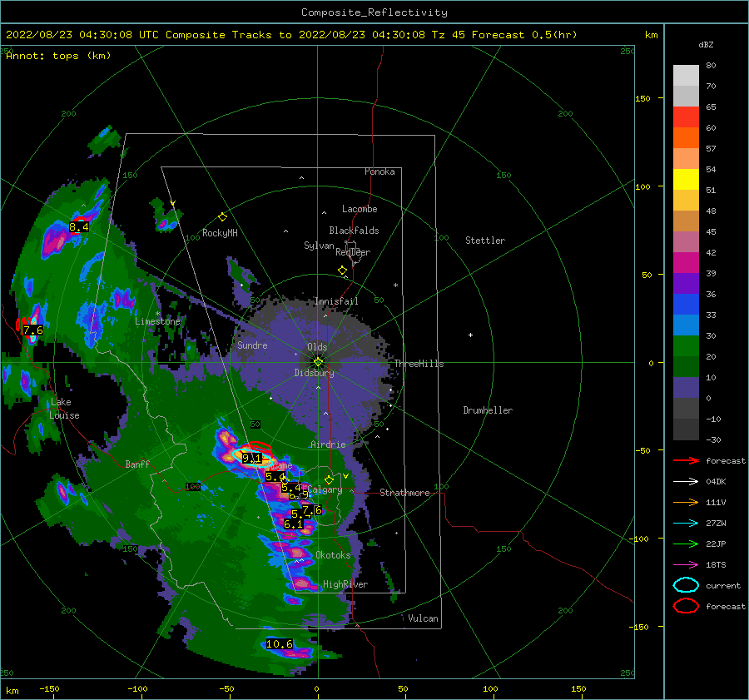This screenshot has width=749, height=700.
Task: Click the Strathmore city label
Action: click(404, 493)
